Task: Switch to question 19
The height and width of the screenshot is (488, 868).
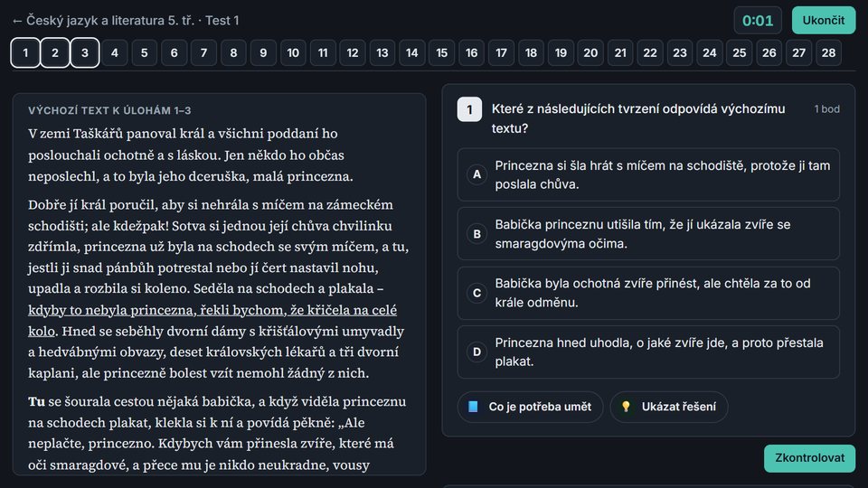Action: coord(561,53)
